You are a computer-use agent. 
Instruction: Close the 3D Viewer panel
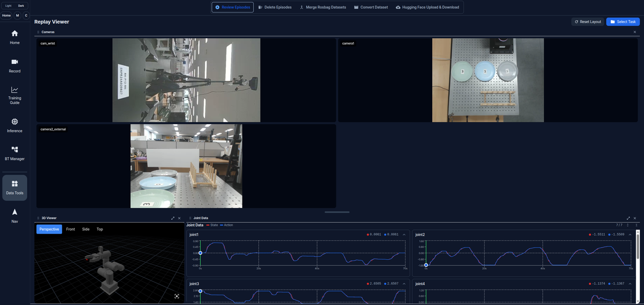click(x=179, y=218)
